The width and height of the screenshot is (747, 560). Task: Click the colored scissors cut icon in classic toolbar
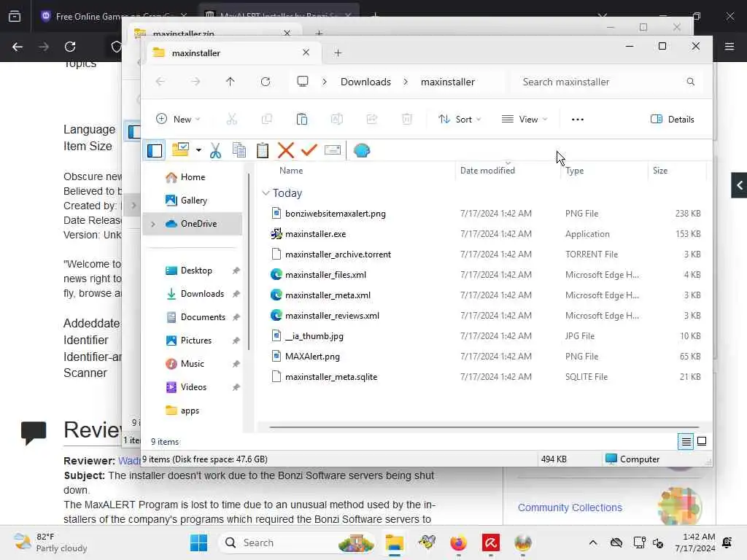[x=215, y=150]
